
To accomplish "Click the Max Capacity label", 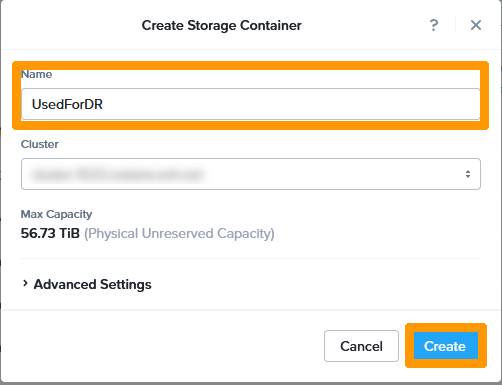I will 56,214.
